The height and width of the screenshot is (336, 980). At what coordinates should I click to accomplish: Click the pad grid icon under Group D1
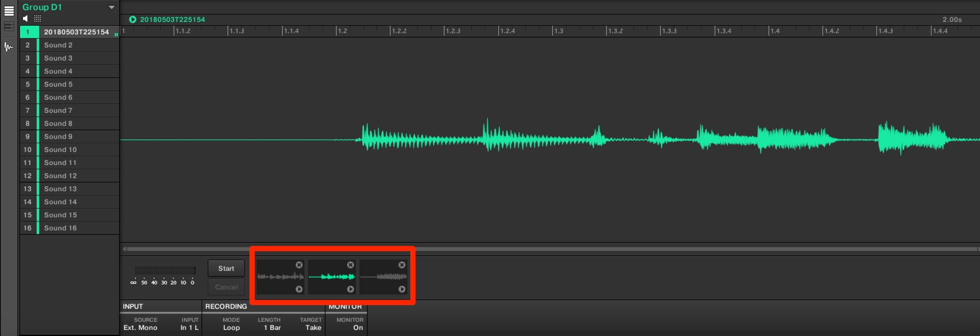click(38, 19)
